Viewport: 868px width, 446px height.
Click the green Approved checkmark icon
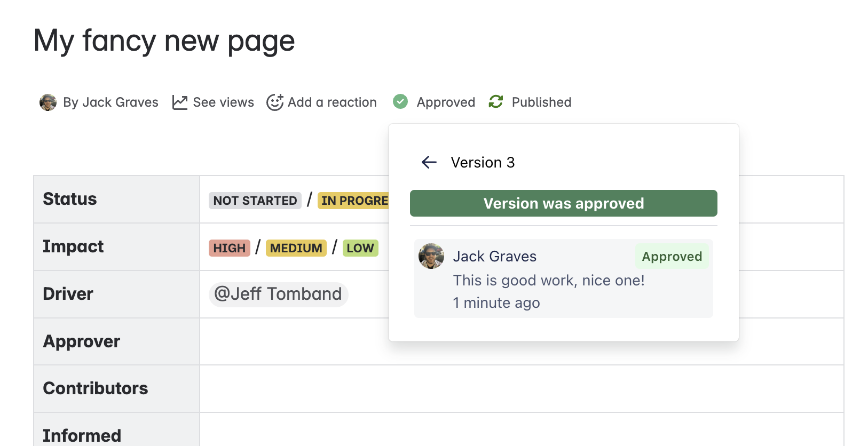(400, 101)
